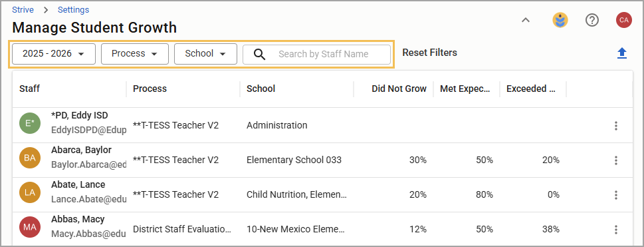The height and width of the screenshot is (247, 644).
Task: Open row menu for *PD, Eddy ISD
Action: (615, 126)
